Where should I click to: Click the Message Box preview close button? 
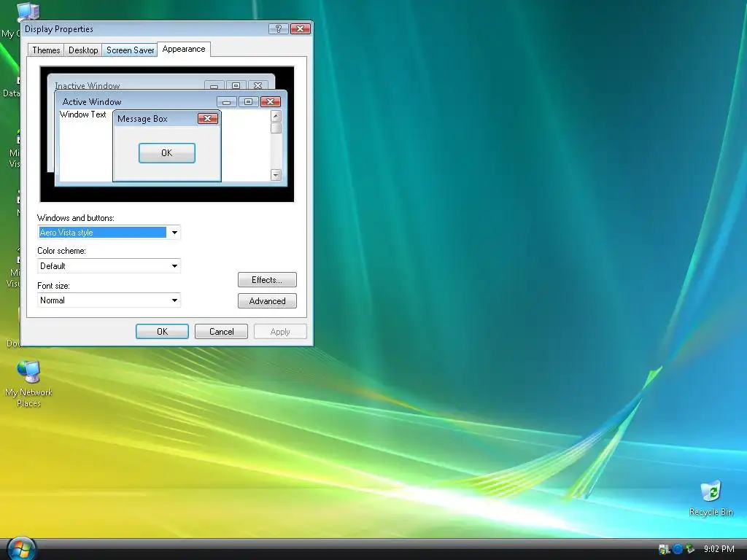pyautogui.click(x=208, y=119)
